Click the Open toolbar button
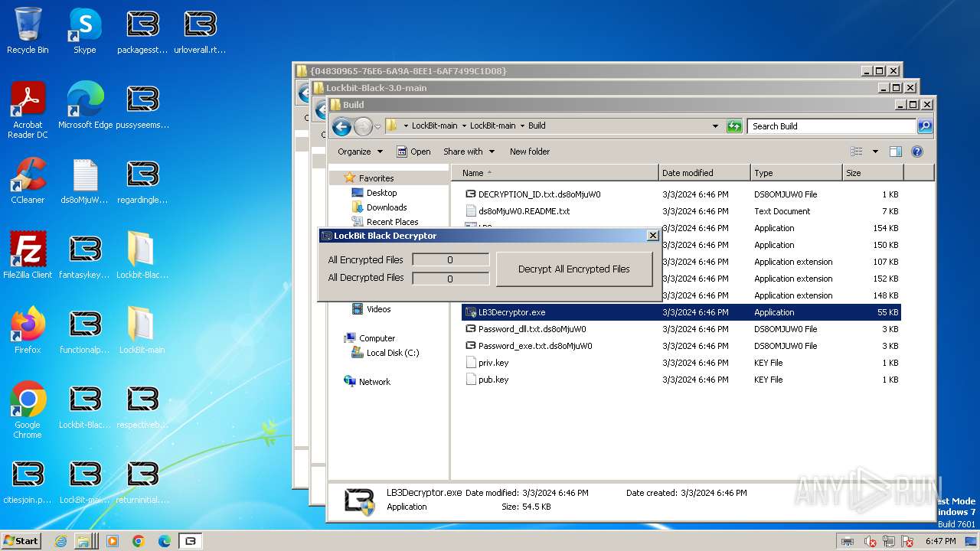 pyautogui.click(x=413, y=152)
